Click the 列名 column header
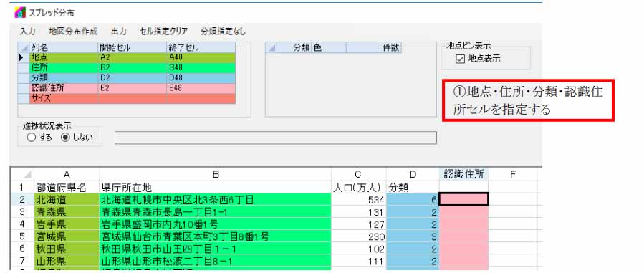The height and width of the screenshot is (273, 644). pos(64,47)
